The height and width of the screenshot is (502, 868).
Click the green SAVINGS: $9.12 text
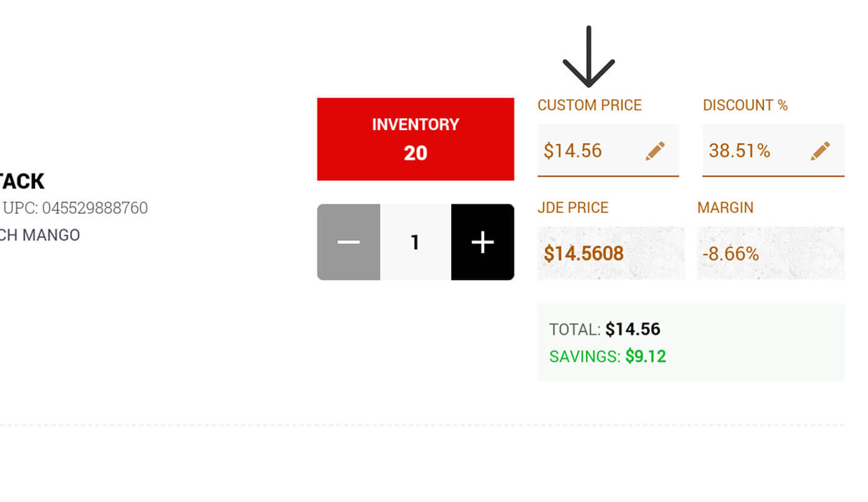coord(606,356)
